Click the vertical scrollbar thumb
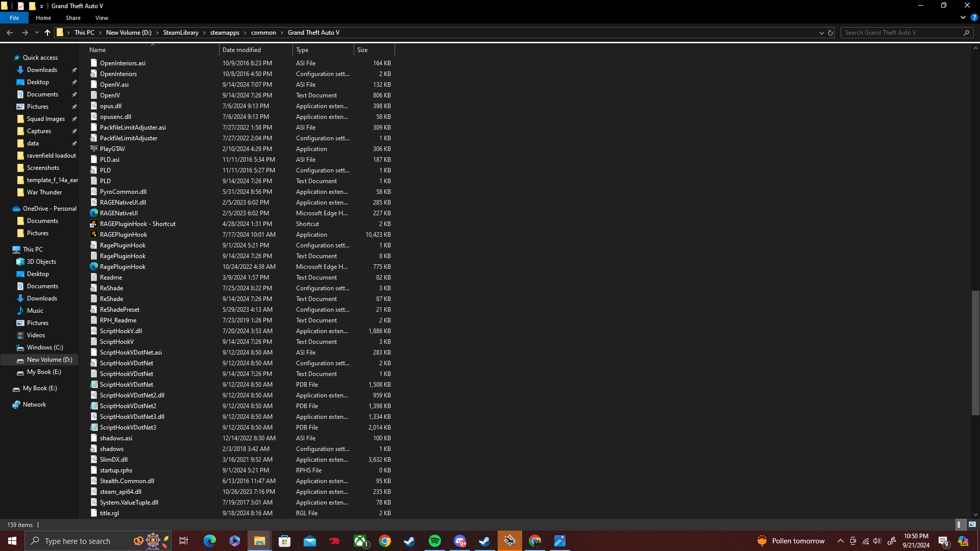The image size is (980, 551). (975, 352)
